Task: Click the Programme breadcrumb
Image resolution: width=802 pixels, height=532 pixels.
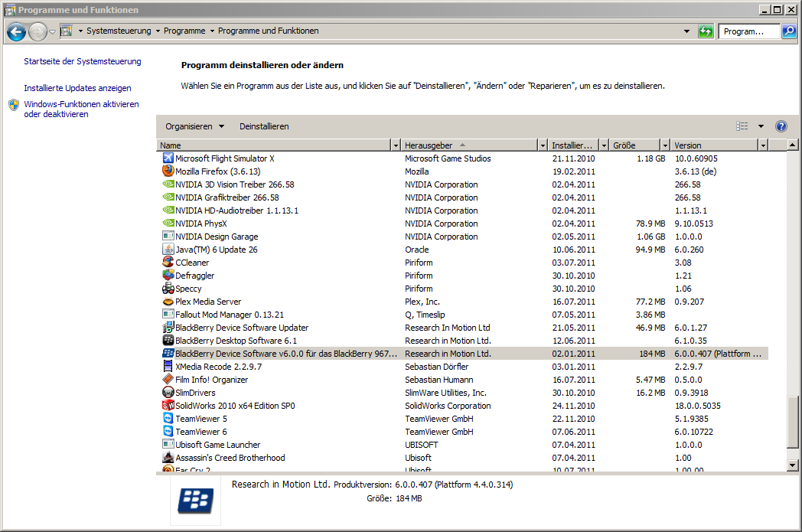Action: pos(184,31)
